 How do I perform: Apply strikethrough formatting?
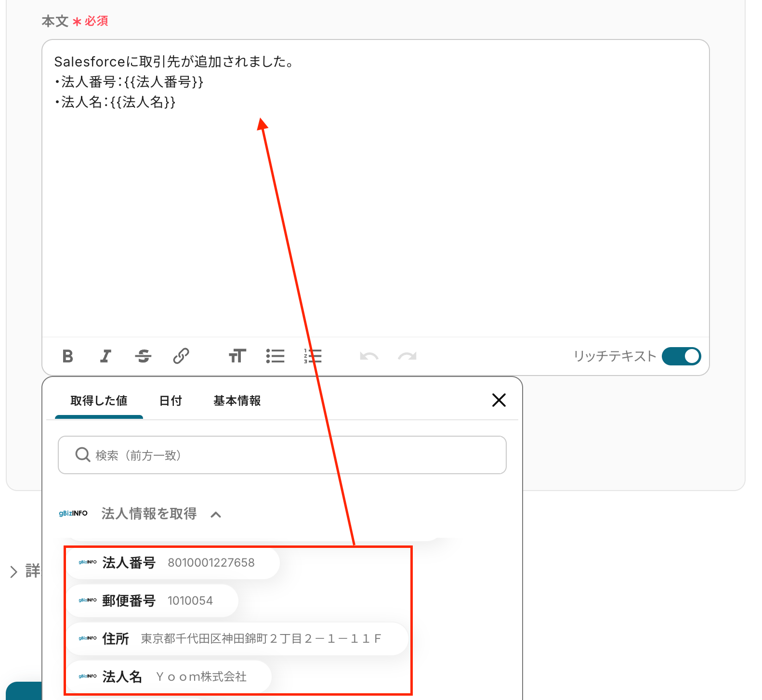pos(143,356)
